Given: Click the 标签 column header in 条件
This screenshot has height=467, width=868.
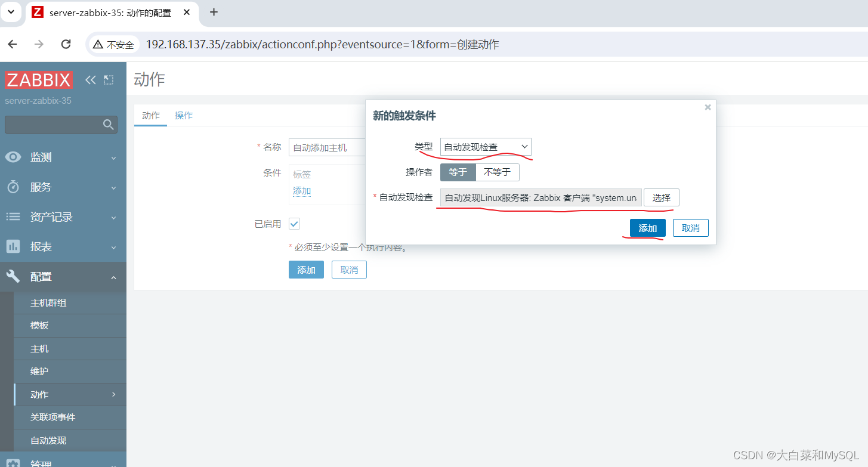Looking at the screenshot, I should 302,175.
